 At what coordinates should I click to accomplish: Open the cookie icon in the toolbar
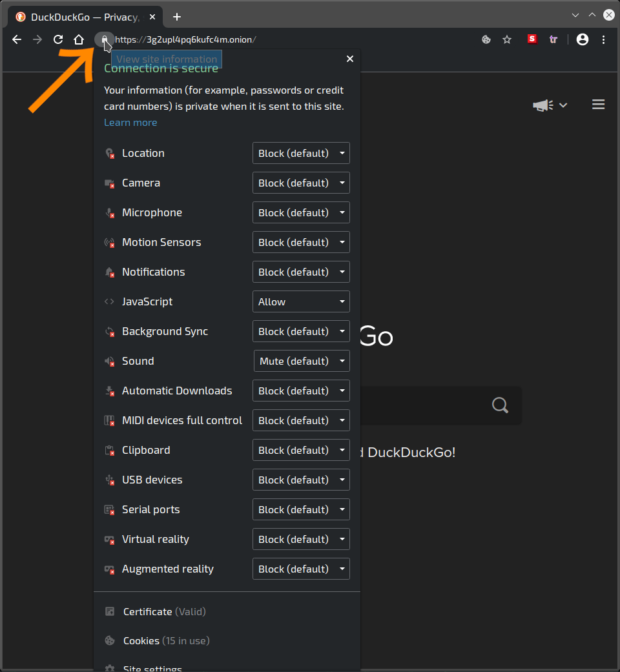(486, 39)
